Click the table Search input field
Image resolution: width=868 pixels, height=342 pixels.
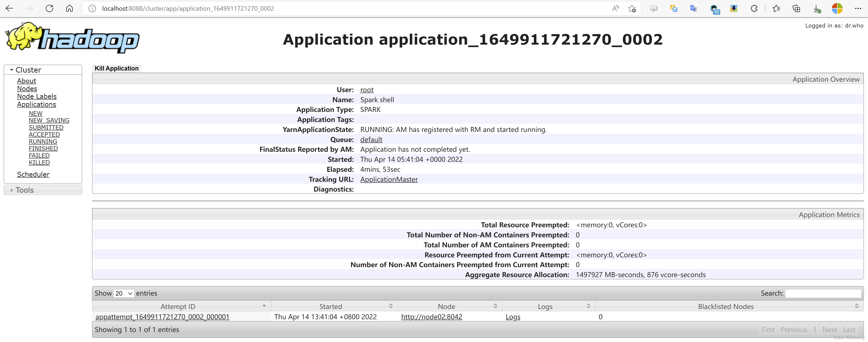tap(823, 293)
